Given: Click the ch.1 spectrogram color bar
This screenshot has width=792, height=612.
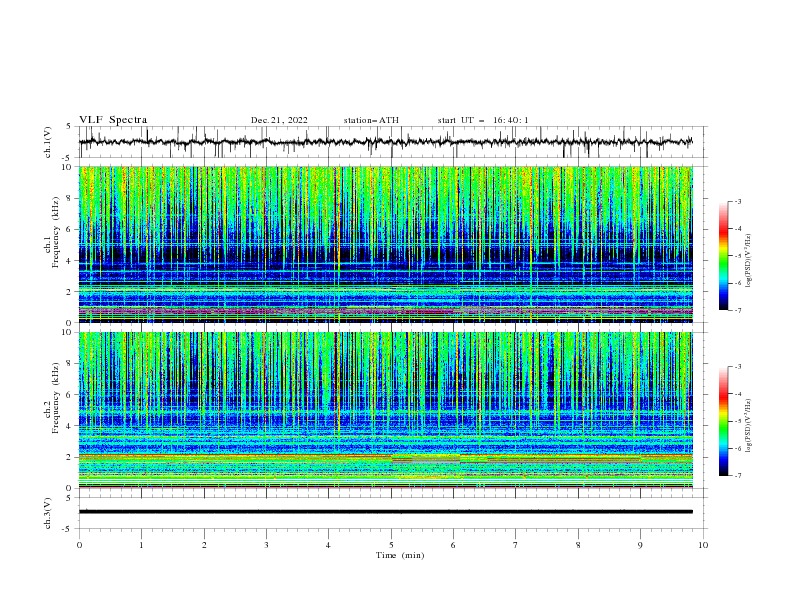Looking at the screenshot, I should pos(723,255).
